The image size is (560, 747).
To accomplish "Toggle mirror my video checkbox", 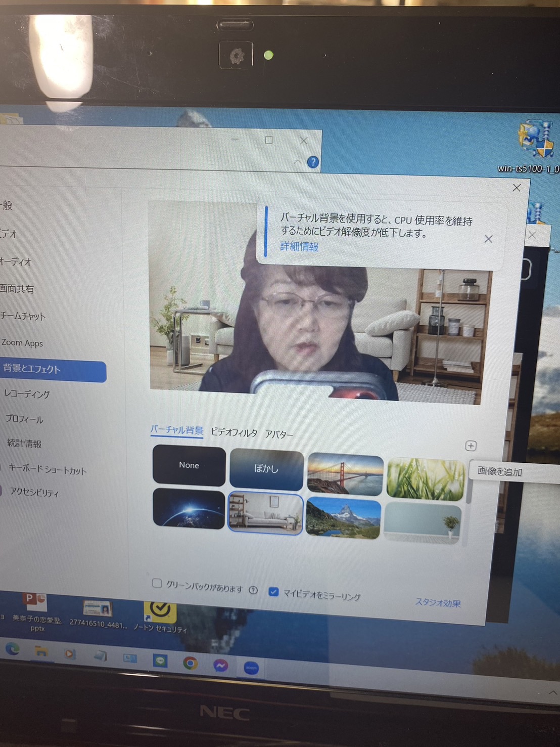I will [x=273, y=591].
